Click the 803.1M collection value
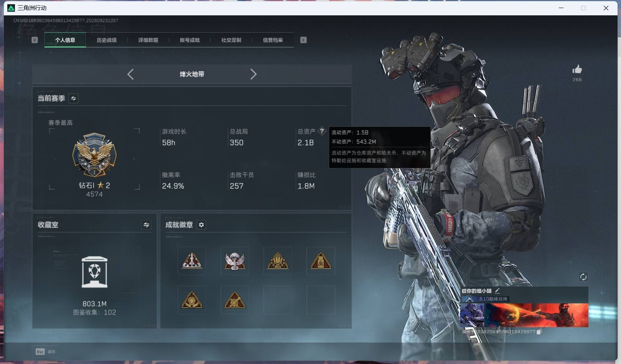This screenshot has width=621, height=364. point(94,304)
